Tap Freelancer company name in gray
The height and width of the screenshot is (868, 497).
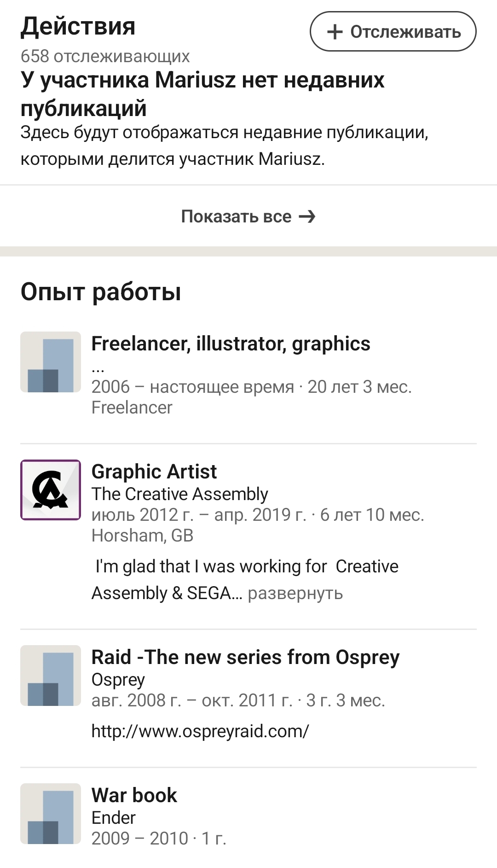pos(132,407)
